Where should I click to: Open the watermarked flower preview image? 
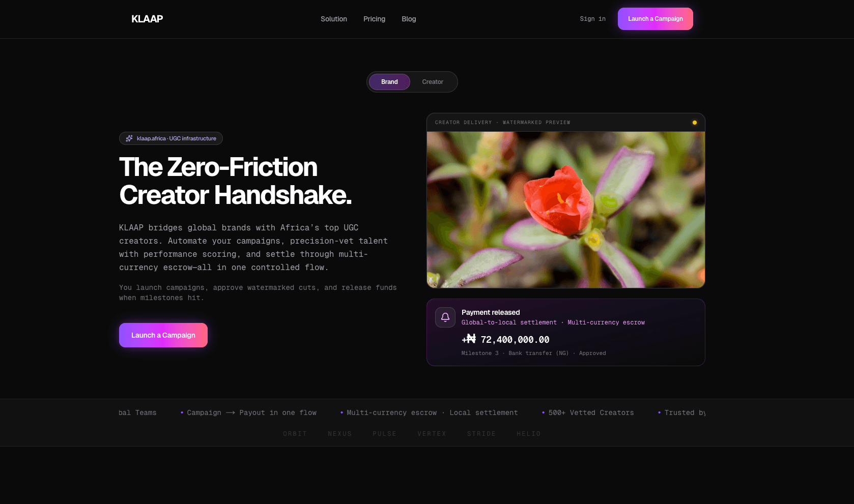coord(566,210)
